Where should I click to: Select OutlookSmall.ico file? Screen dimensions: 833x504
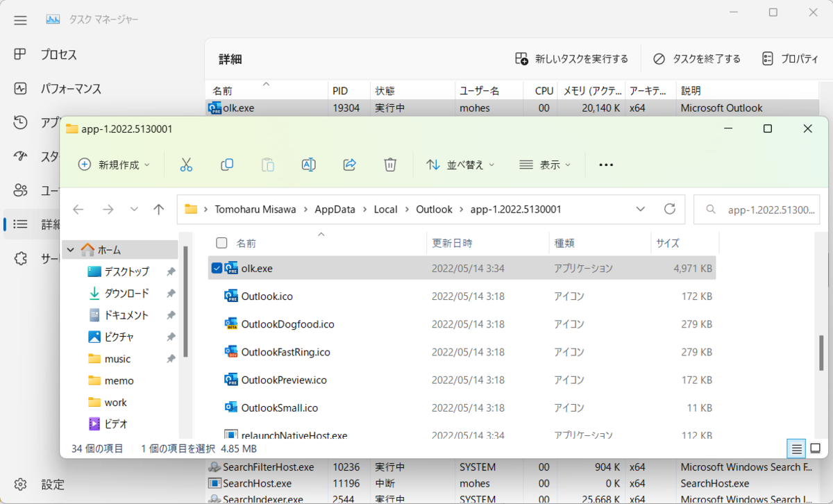(462, 408)
